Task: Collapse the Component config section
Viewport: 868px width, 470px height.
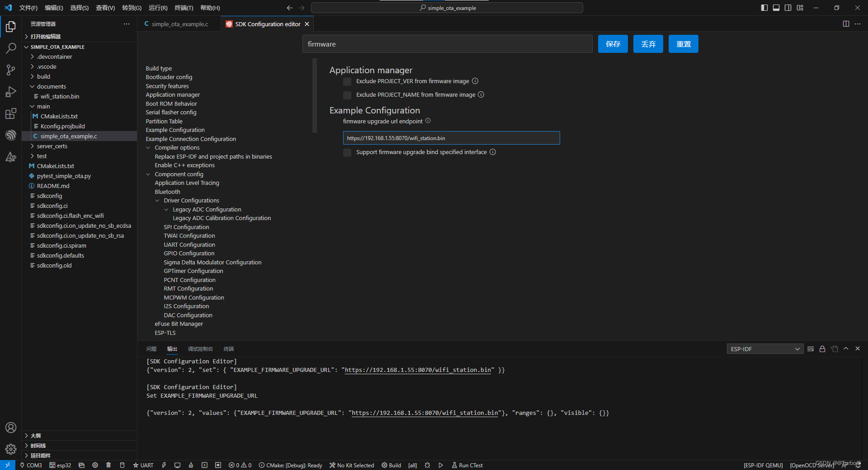Action: [148, 174]
